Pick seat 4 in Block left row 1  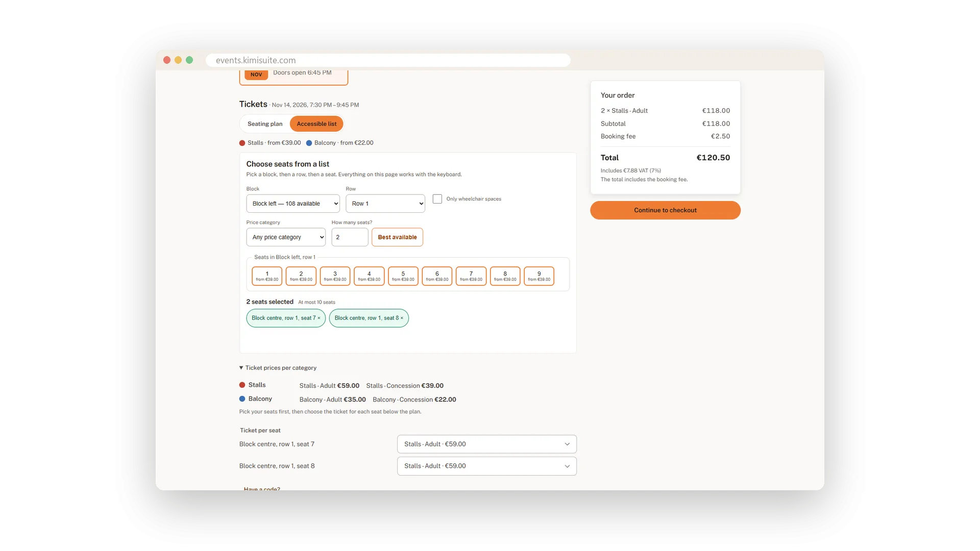369,276
